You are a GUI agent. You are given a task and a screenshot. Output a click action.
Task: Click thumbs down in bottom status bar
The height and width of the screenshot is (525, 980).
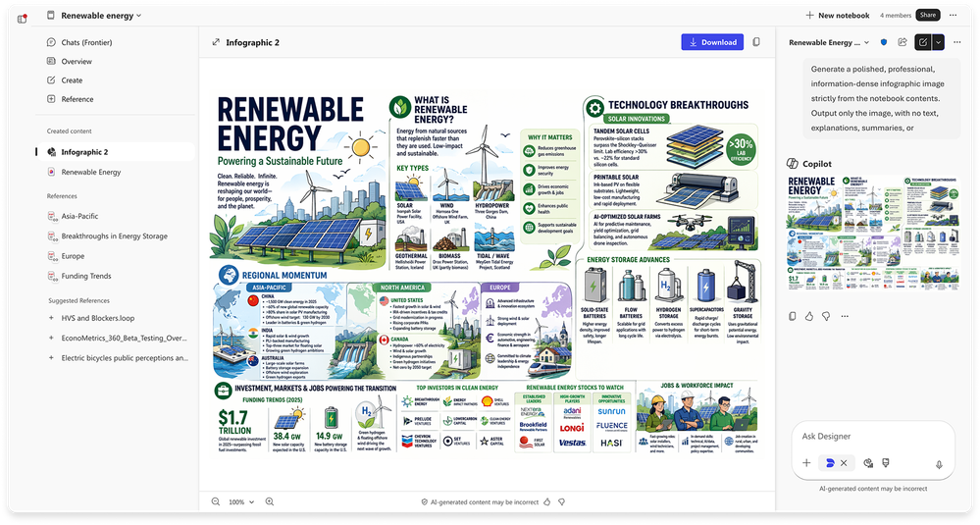click(x=561, y=501)
